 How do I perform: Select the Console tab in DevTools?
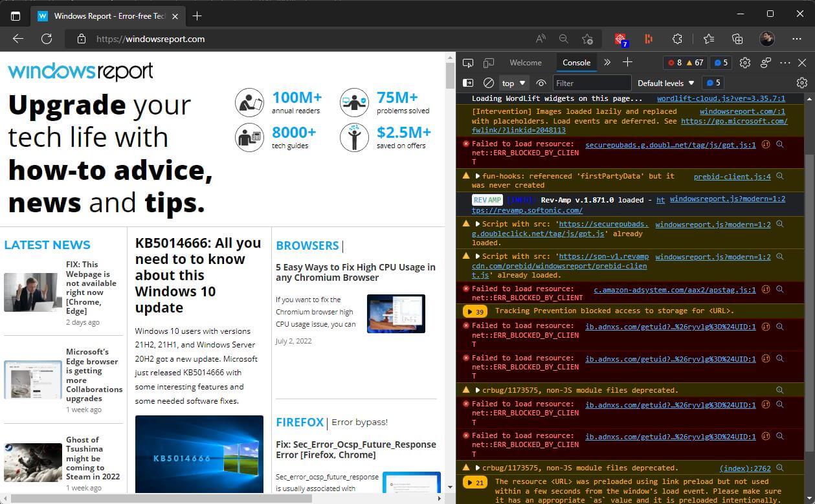(x=576, y=63)
